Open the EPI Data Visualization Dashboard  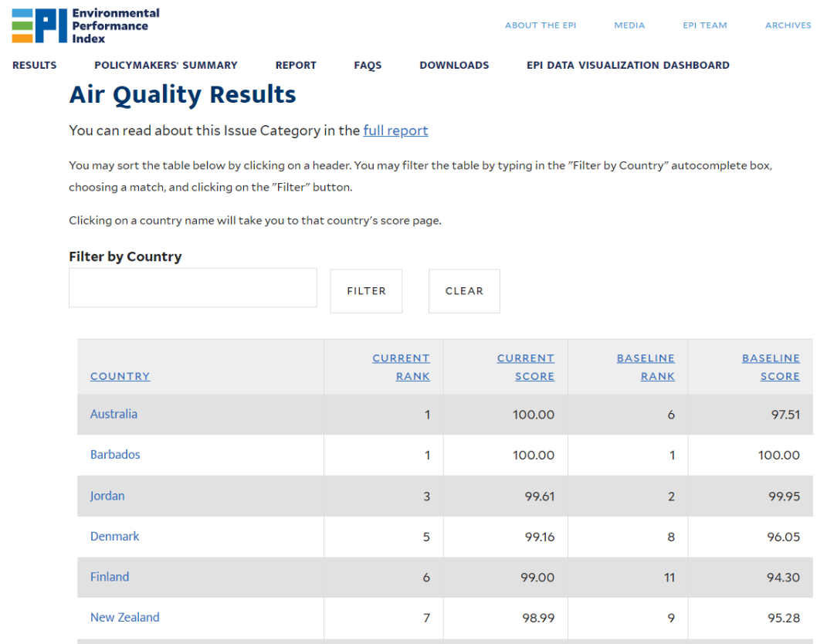click(628, 66)
